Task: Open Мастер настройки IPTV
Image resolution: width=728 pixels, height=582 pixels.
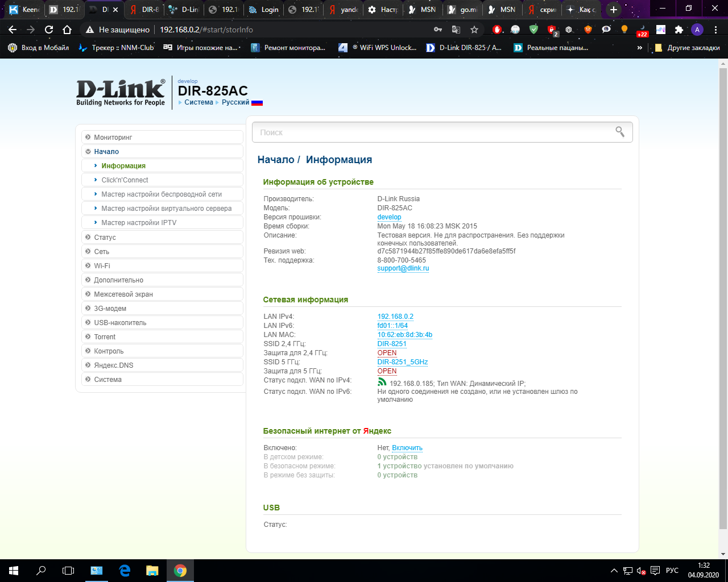Action: pos(162,223)
